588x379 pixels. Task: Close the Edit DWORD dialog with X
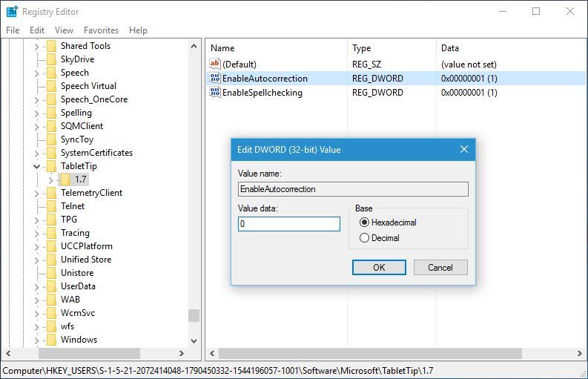(464, 149)
